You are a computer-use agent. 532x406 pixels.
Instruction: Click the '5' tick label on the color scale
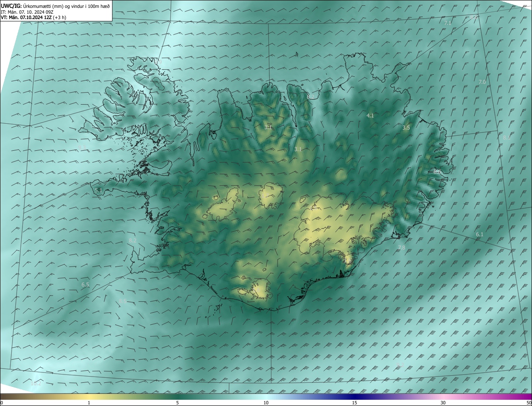click(x=177, y=403)
